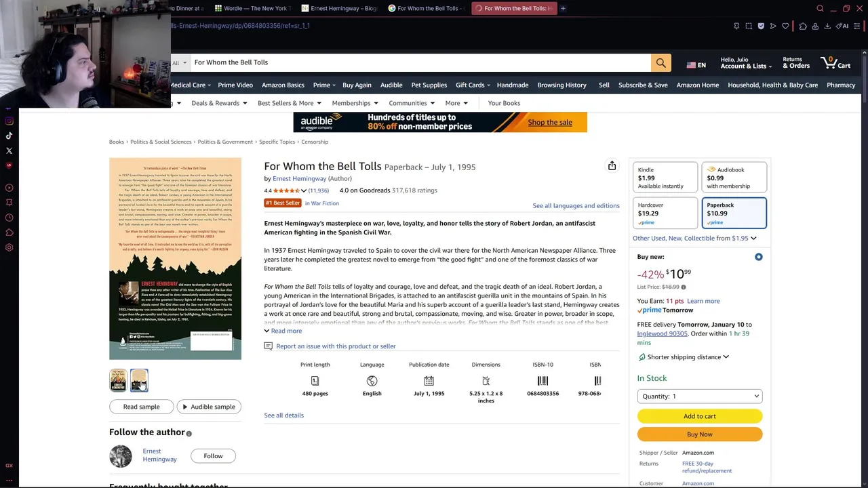Screen dimensions: 868x488
Task: Select the front cover thumbnail
Action: (x=118, y=380)
